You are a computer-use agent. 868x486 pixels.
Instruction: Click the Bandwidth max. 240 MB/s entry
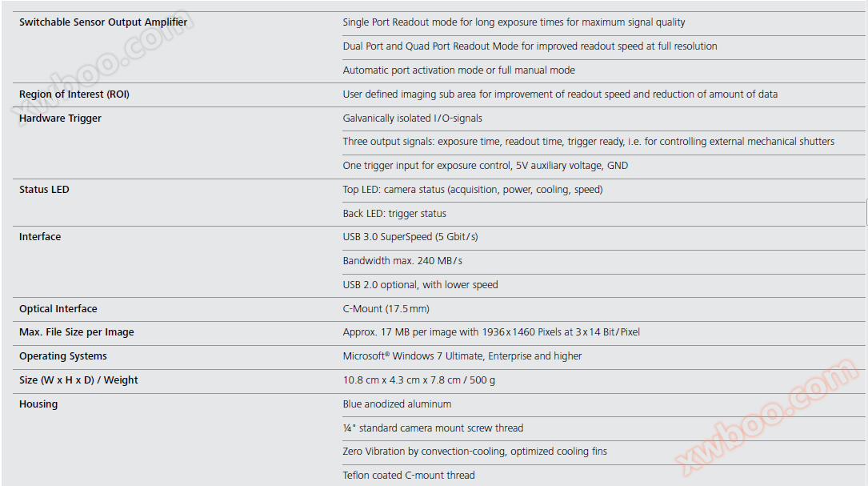402,261
